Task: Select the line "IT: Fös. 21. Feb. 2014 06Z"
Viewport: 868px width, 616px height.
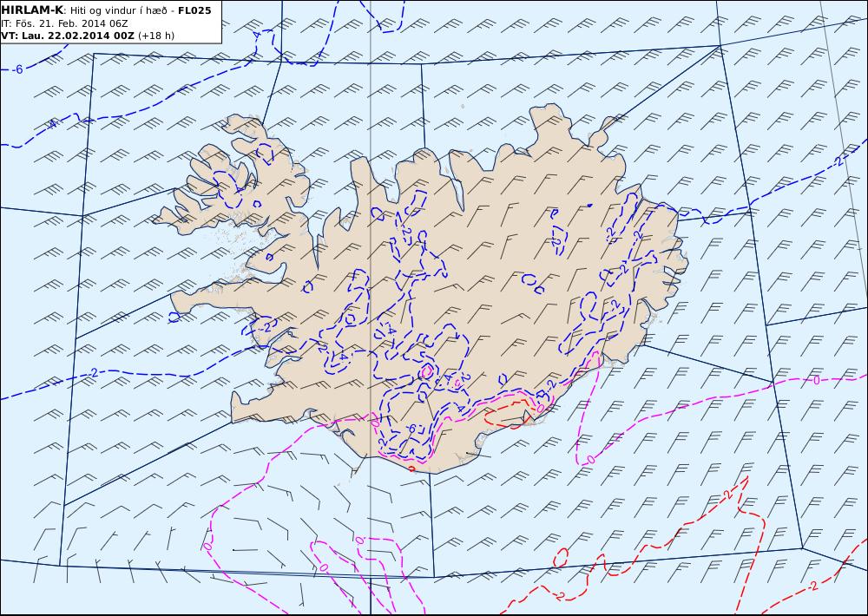Action: [x=65, y=23]
